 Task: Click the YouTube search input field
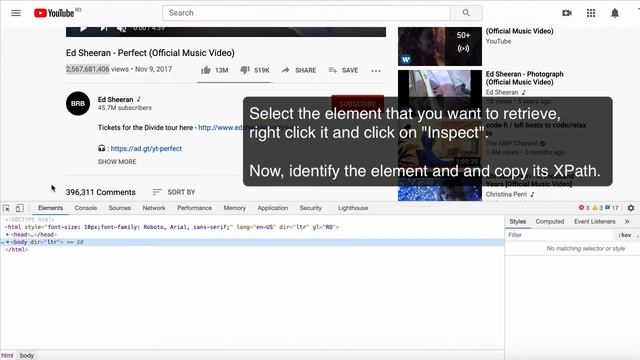(307, 13)
